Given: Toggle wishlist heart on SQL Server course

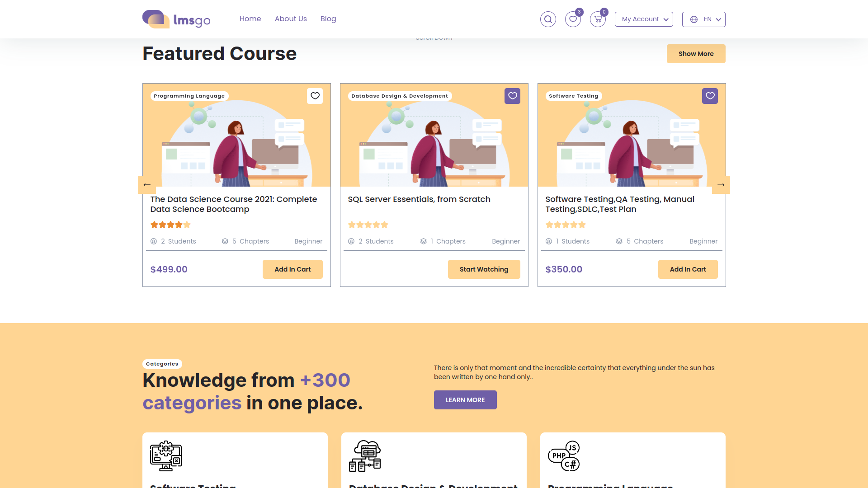Looking at the screenshot, I should (513, 96).
